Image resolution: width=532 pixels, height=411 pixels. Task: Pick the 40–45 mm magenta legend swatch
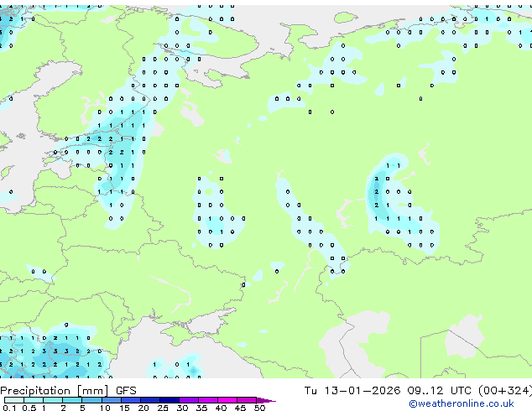pos(227,400)
